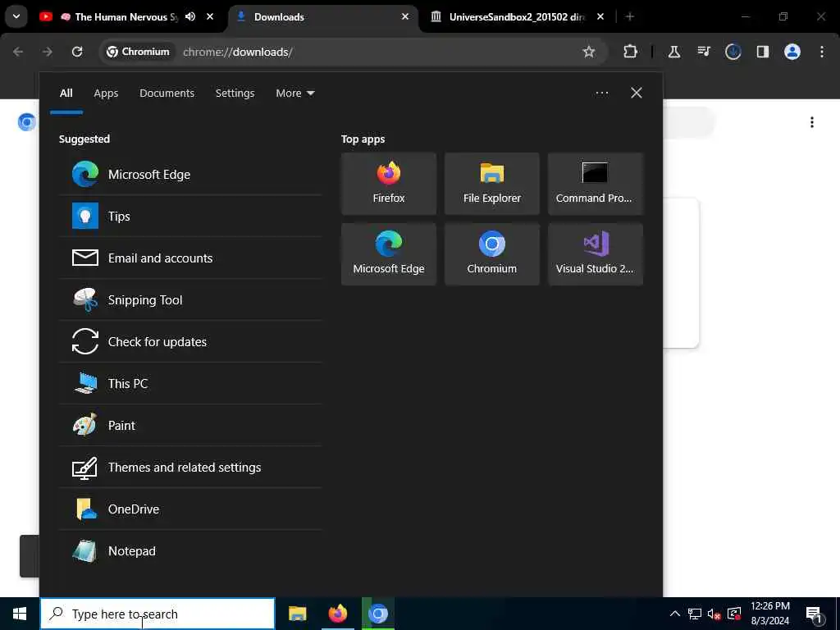Image resolution: width=840 pixels, height=630 pixels.
Task: Launch Notepad from suggestions
Action: (x=190, y=550)
